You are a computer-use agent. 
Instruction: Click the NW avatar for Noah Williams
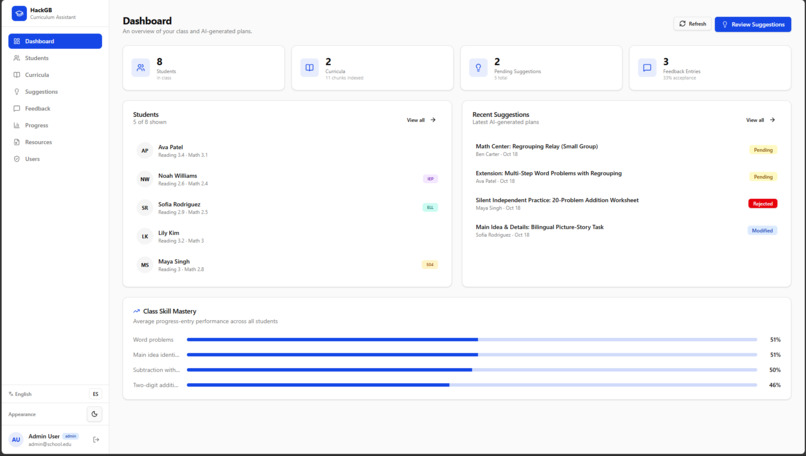[145, 179]
